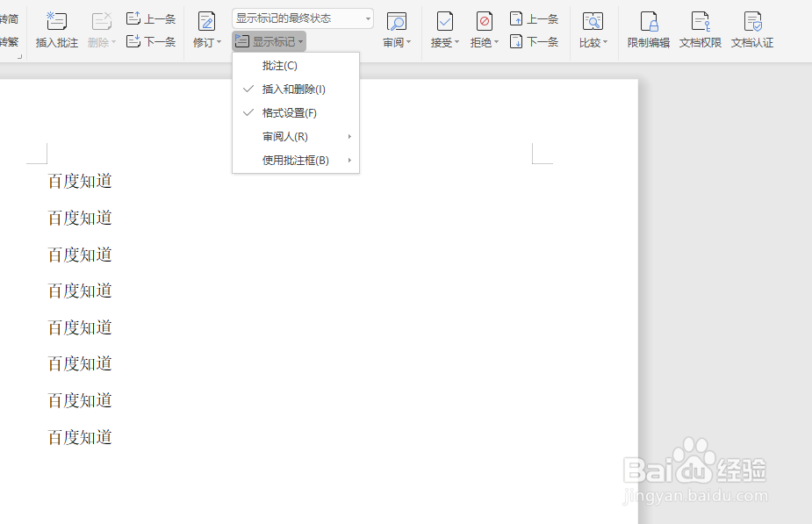Click the Reject (拒绝) changes icon

485,21
